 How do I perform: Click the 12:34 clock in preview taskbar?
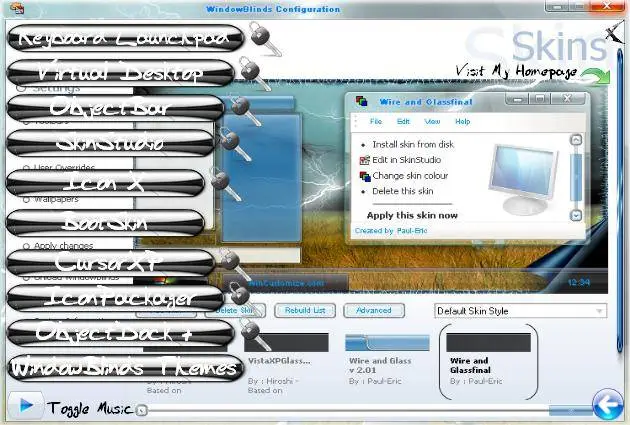pos(579,283)
